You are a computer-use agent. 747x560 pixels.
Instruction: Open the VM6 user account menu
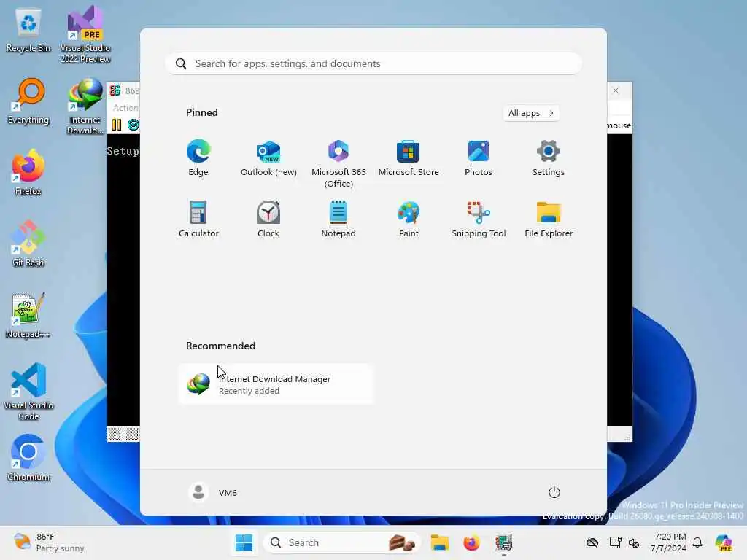click(213, 492)
